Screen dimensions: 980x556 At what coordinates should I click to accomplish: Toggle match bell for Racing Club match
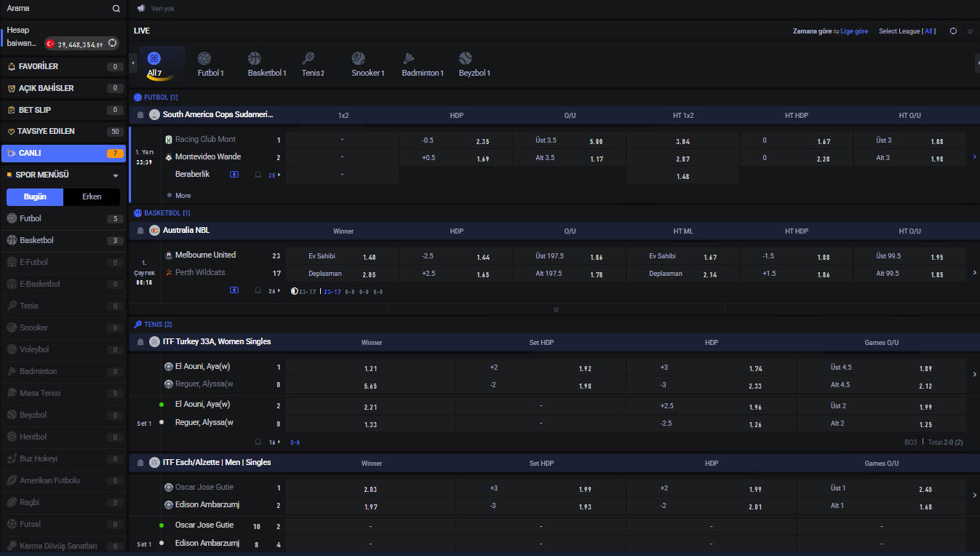click(258, 175)
